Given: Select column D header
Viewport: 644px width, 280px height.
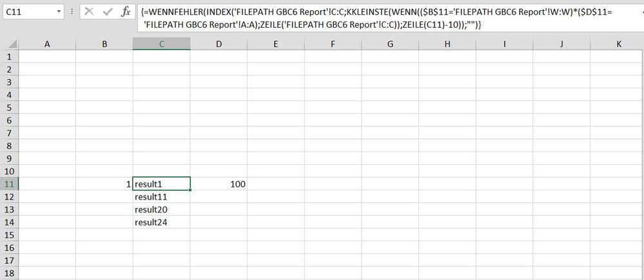Looking at the screenshot, I should pyautogui.click(x=219, y=44).
